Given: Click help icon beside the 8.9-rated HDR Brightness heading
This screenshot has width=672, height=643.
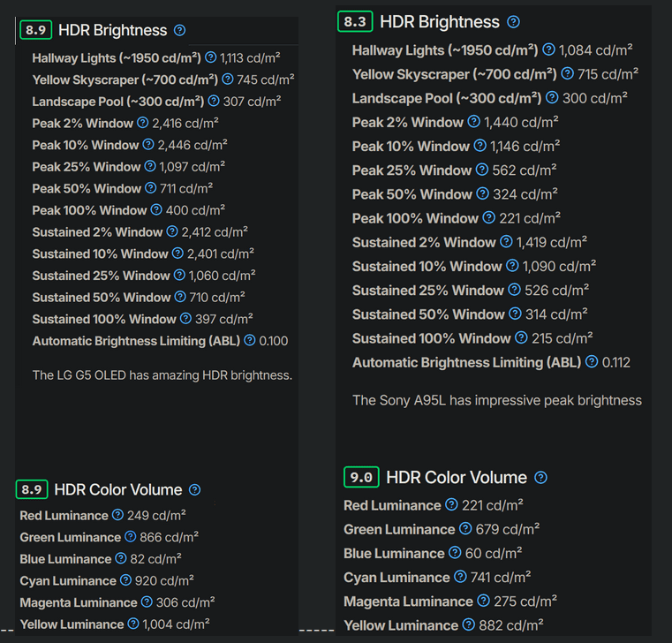Looking at the screenshot, I should [180, 30].
